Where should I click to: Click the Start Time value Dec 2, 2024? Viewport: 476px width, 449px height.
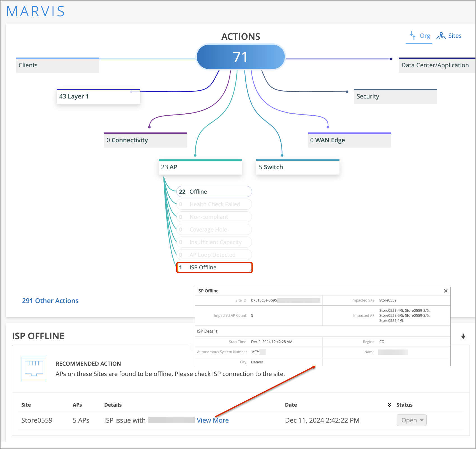[x=272, y=342]
